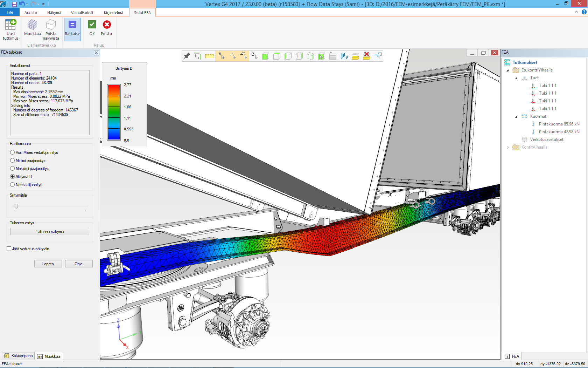This screenshot has height=368, width=588.
Task: Expand the KontitAlhaalla folder node
Action: point(507,148)
